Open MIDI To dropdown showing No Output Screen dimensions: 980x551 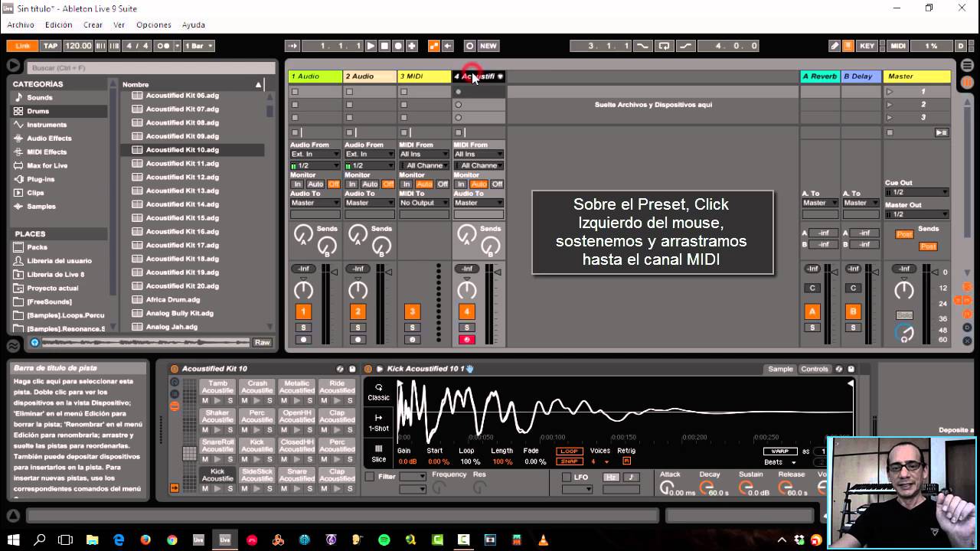(424, 203)
